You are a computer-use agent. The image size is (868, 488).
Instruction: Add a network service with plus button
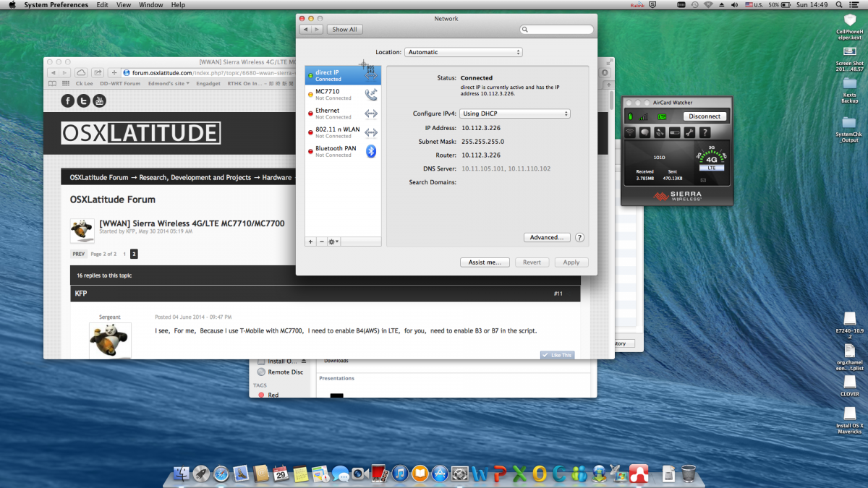(310, 241)
